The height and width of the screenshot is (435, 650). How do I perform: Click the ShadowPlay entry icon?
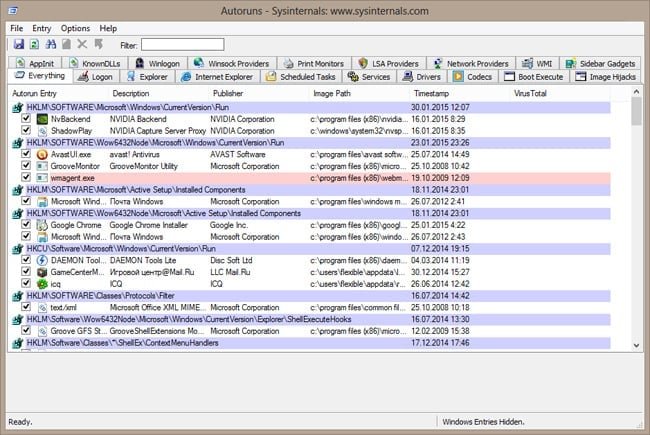[42, 131]
